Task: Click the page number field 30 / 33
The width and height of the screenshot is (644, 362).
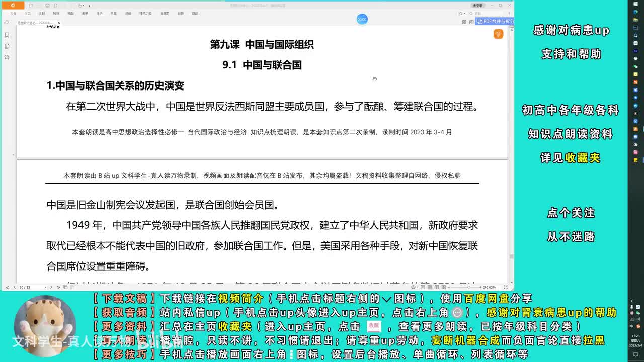Action: [31, 287]
